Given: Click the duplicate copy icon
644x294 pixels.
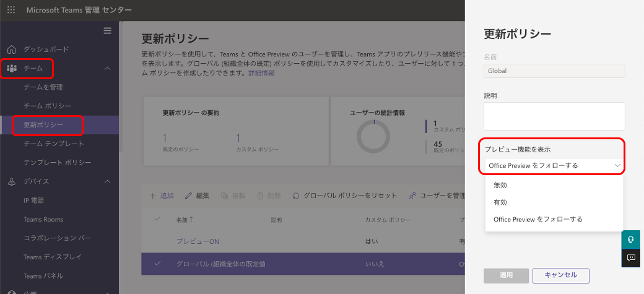Looking at the screenshot, I should point(225,196).
